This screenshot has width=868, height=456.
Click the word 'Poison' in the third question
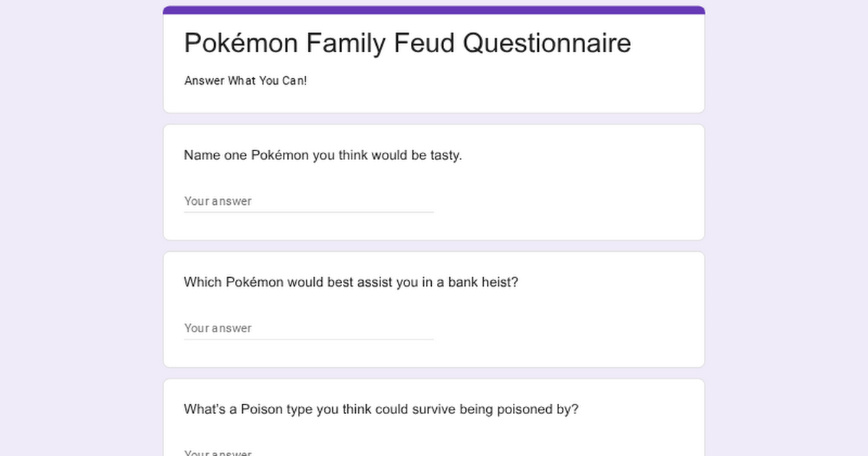(x=263, y=409)
